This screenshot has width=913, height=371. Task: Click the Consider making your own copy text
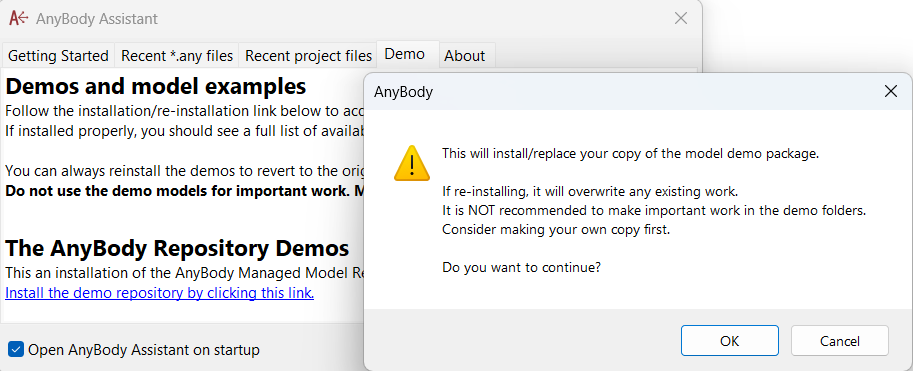point(556,229)
